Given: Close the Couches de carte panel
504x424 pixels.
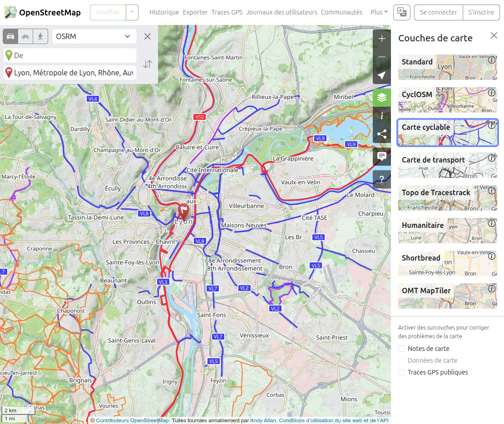Looking at the screenshot, I should tap(494, 35).
